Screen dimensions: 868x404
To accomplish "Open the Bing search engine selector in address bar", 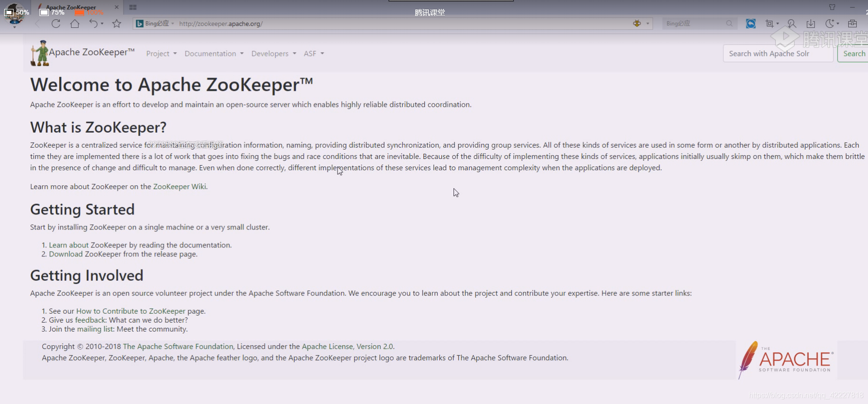I will pyautogui.click(x=156, y=24).
